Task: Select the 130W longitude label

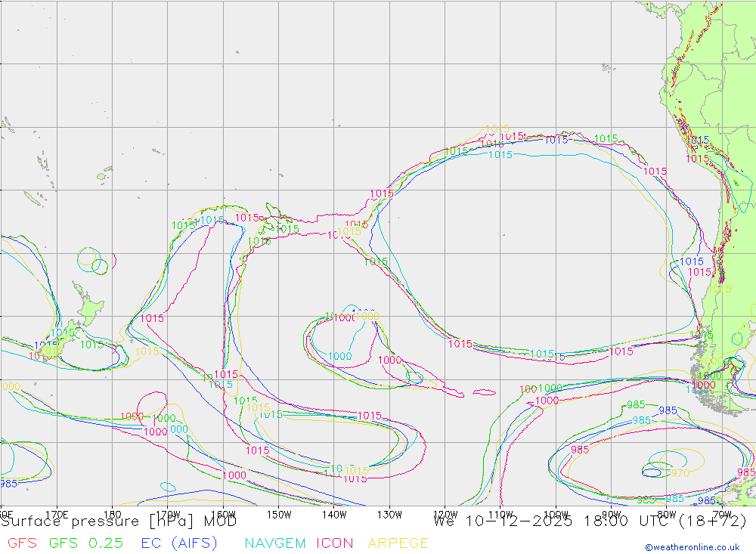Action: tap(389, 515)
